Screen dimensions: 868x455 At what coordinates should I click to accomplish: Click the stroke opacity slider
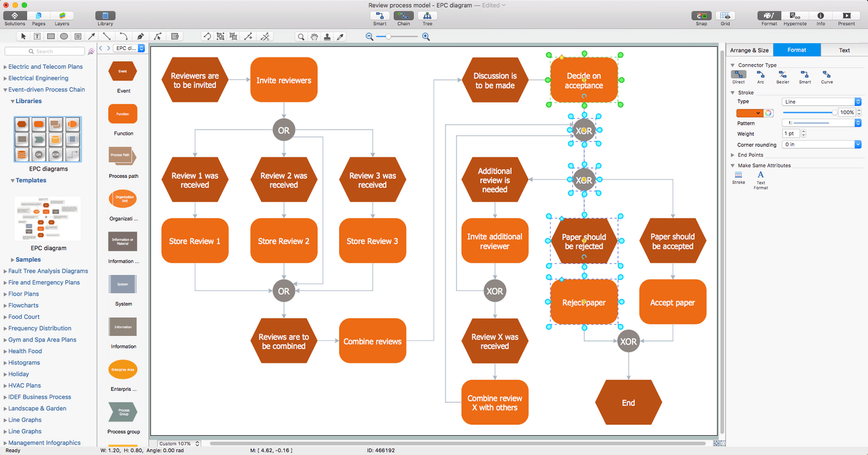coord(808,113)
